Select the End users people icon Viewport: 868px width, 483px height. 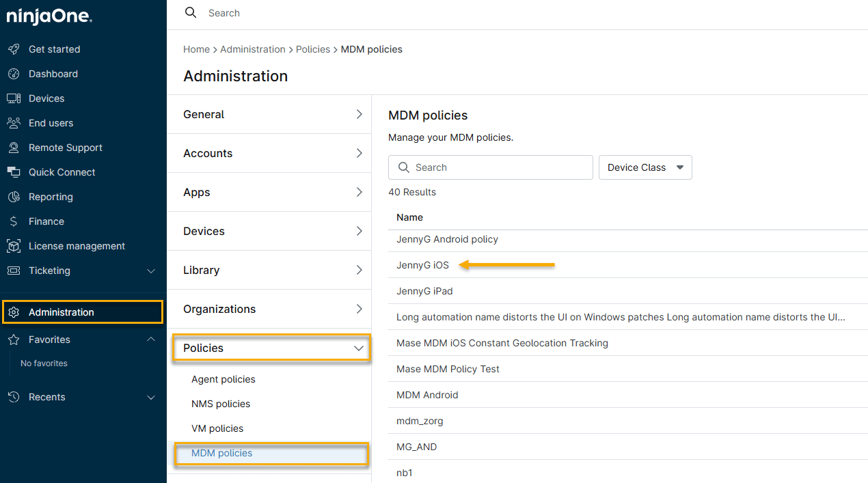click(x=13, y=123)
